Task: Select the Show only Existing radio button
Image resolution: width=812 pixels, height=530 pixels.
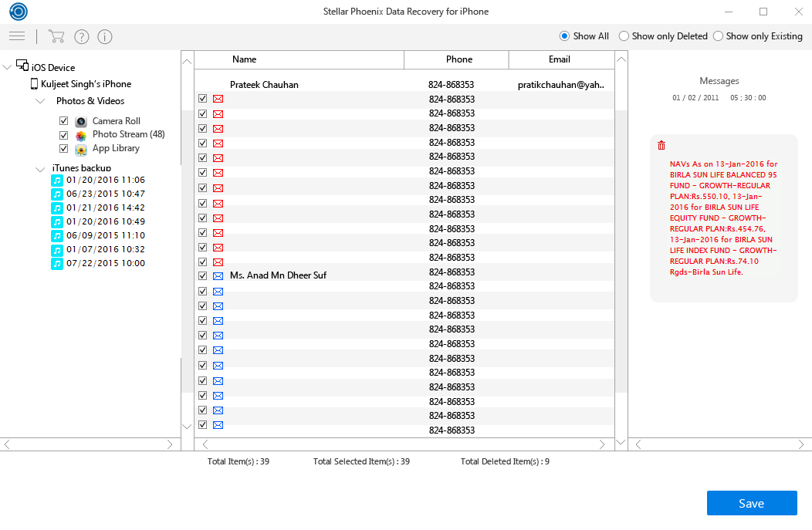Action: tap(719, 36)
